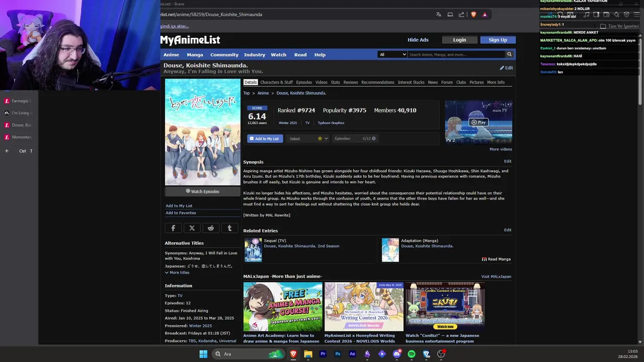Click the Windows taskbar search box 'Ara'
This screenshot has height=362, width=644.
tap(249, 354)
